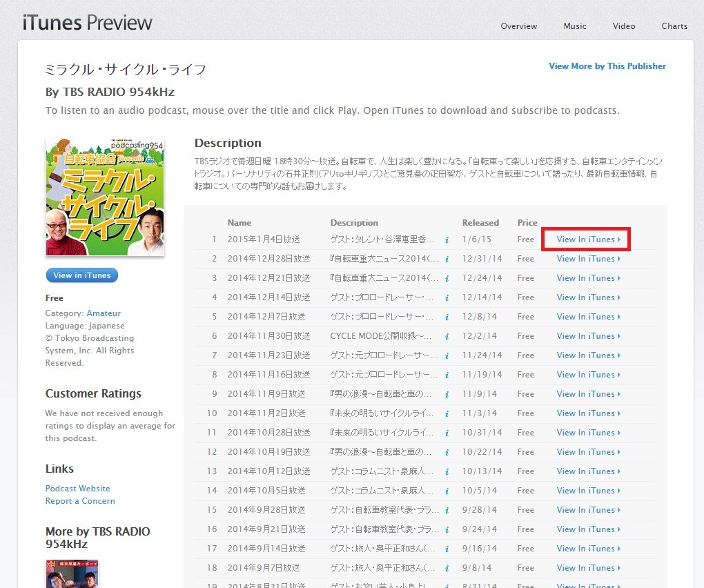Open the Podcast Website link
The width and height of the screenshot is (704, 588).
pyautogui.click(x=77, y=489)
